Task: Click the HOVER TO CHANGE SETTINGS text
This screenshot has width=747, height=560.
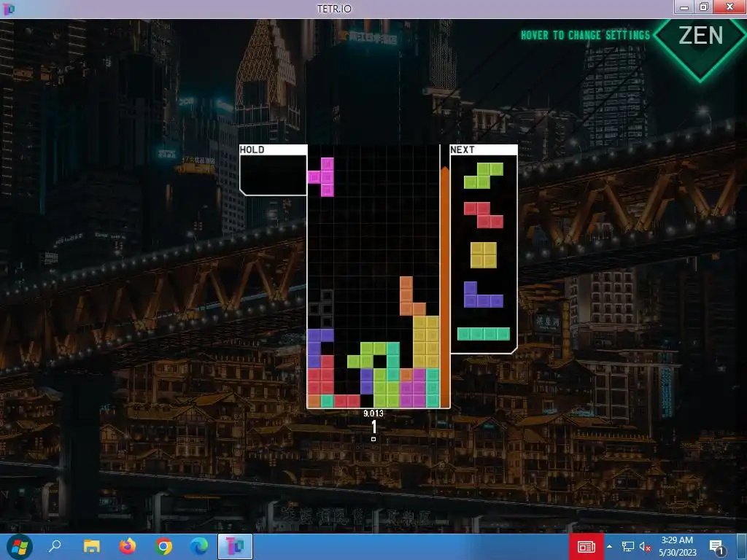Action: 586,35
